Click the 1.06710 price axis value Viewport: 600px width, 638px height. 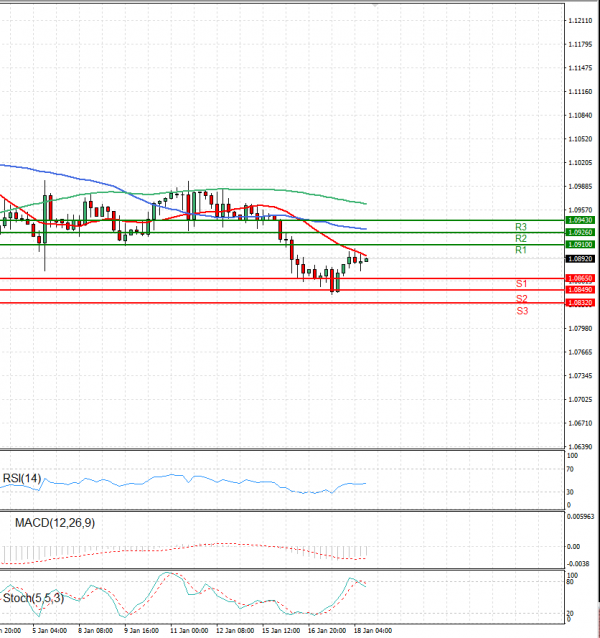click(x=580, y=423)
